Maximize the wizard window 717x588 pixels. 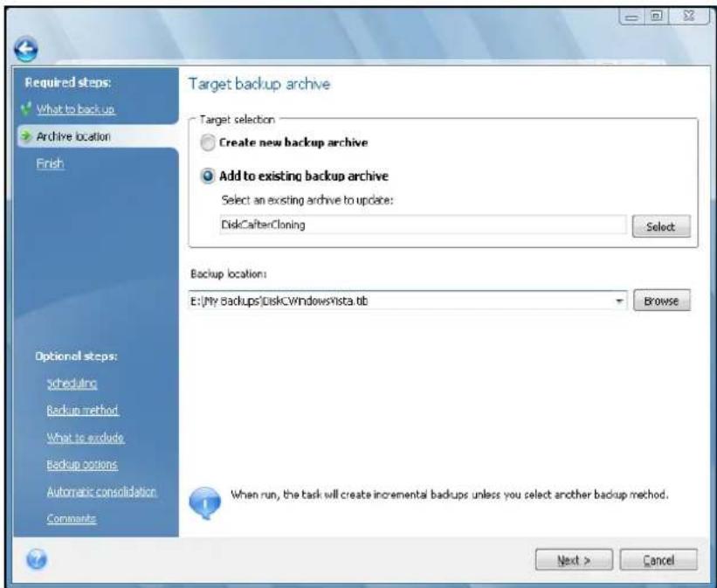pos(656,17)
